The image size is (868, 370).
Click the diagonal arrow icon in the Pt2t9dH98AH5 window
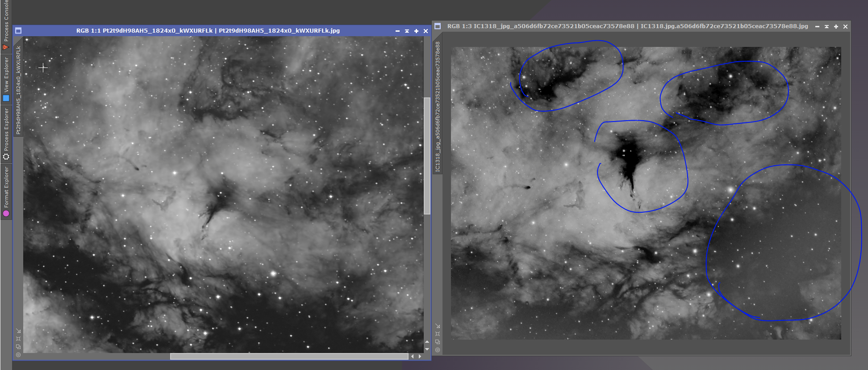point(18,331)
